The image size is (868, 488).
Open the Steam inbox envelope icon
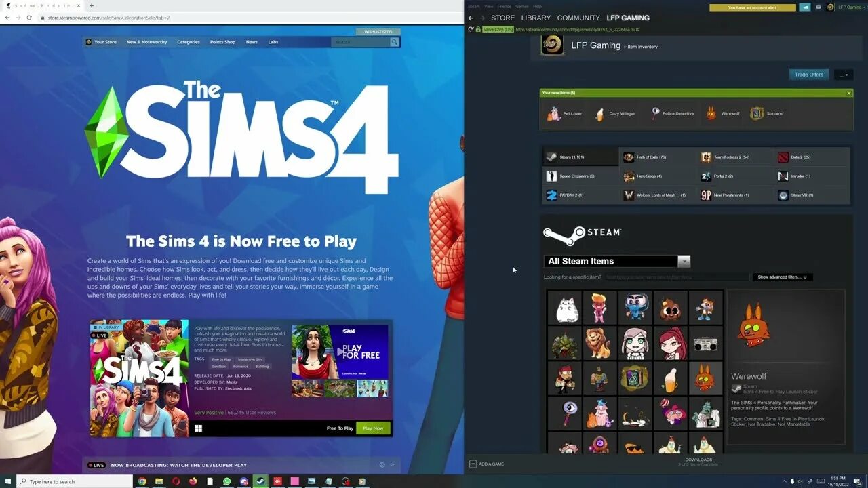[x=818, y=7]
